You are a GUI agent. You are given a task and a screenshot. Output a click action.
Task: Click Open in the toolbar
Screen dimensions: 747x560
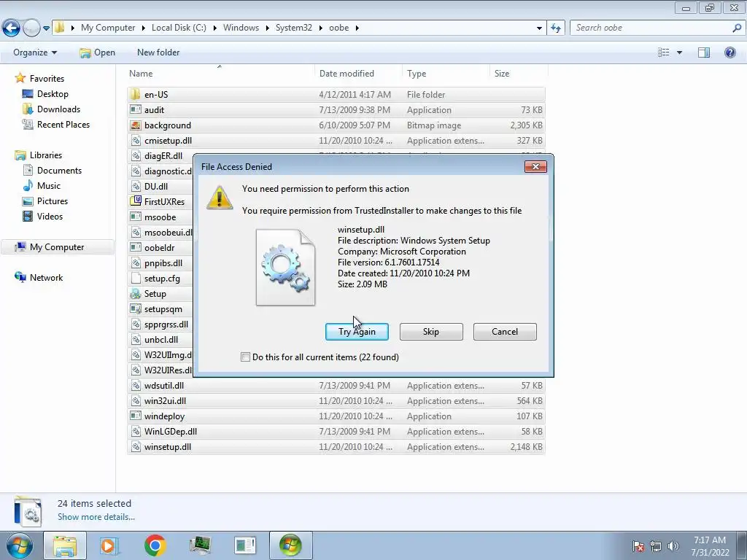pos(98,52)
